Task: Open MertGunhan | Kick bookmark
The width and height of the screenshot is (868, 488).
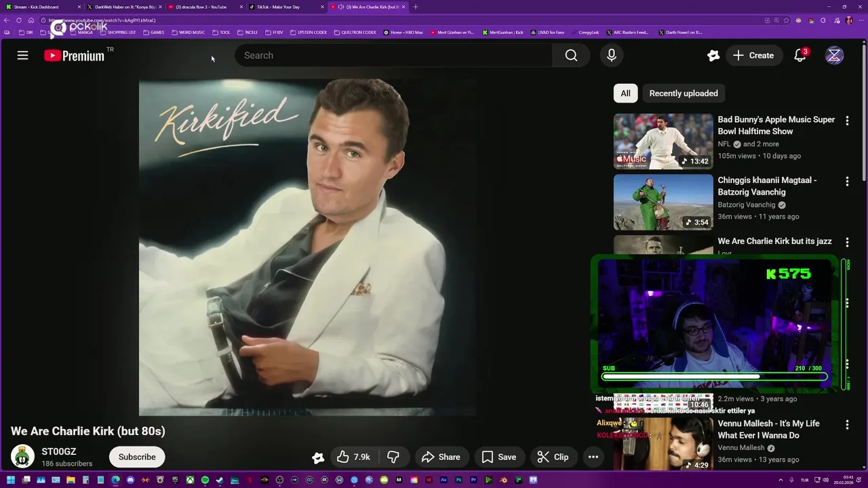Action: coord(503,33)
